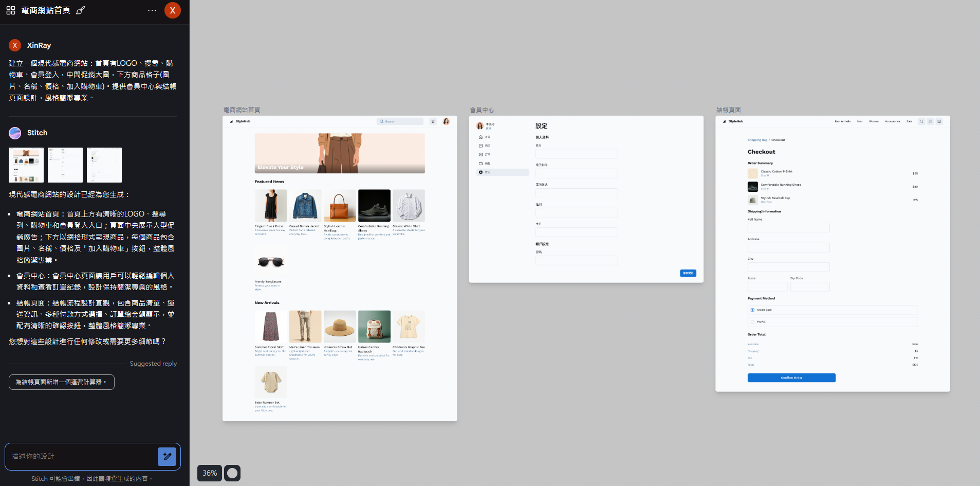Screen dimensions: 980x486
Task: Click the shopping cart icon on homepage design
Action: pyautogui.click(x=433, y=121)
